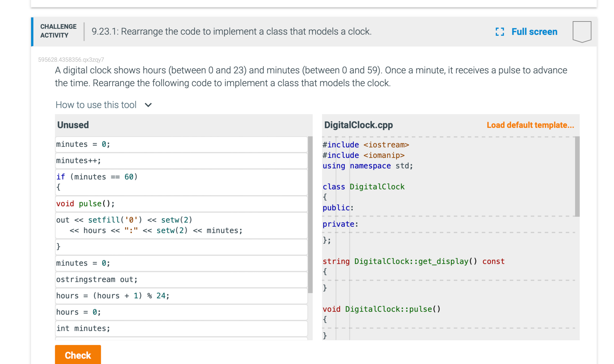Viewport: 614px width, 364px height.
Task: Click the 'private:' line in DigitalClock.cpp
Action: coord(340,224)
